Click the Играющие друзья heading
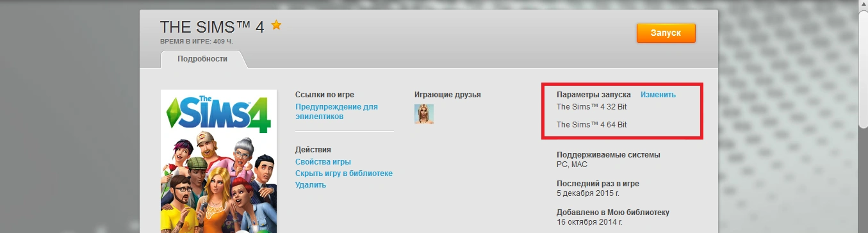 coord(448,95)
